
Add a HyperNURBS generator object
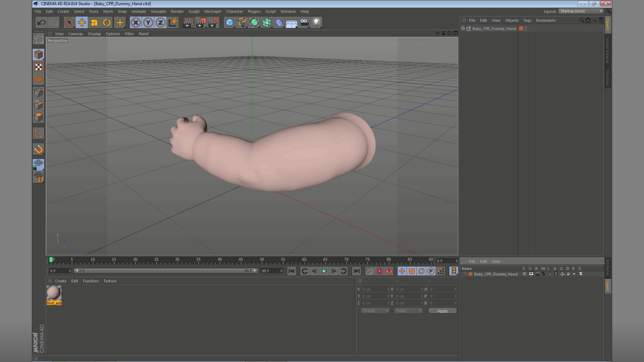[254, 23]
